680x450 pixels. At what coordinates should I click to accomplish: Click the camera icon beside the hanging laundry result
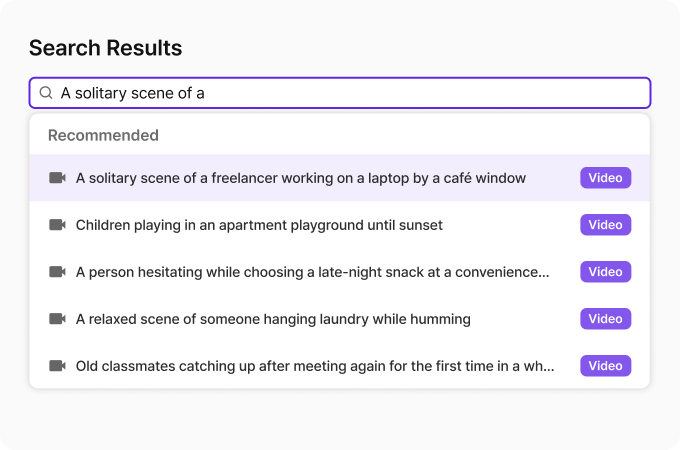pyautogui.click(x=57, y=319)
